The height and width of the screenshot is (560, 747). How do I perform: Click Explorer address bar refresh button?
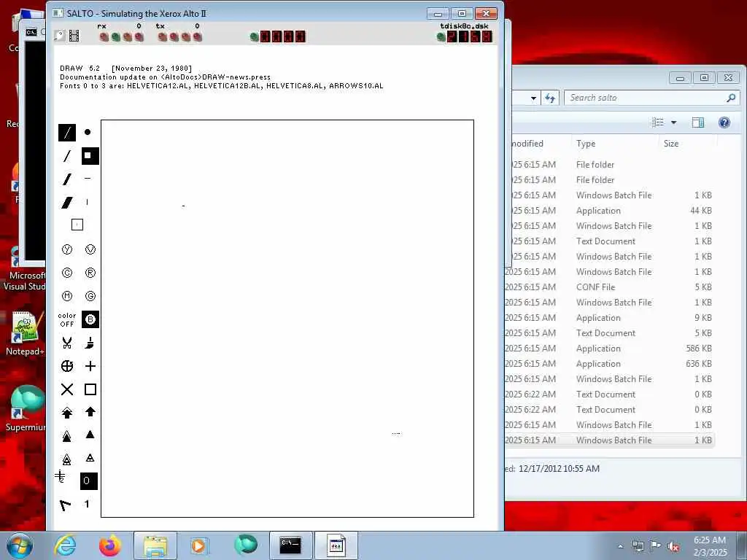coord(550,98)
